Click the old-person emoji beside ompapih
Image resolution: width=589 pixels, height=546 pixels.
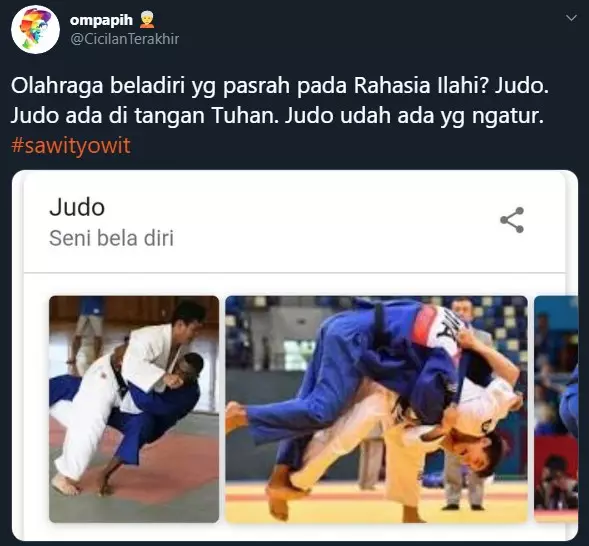146,20
